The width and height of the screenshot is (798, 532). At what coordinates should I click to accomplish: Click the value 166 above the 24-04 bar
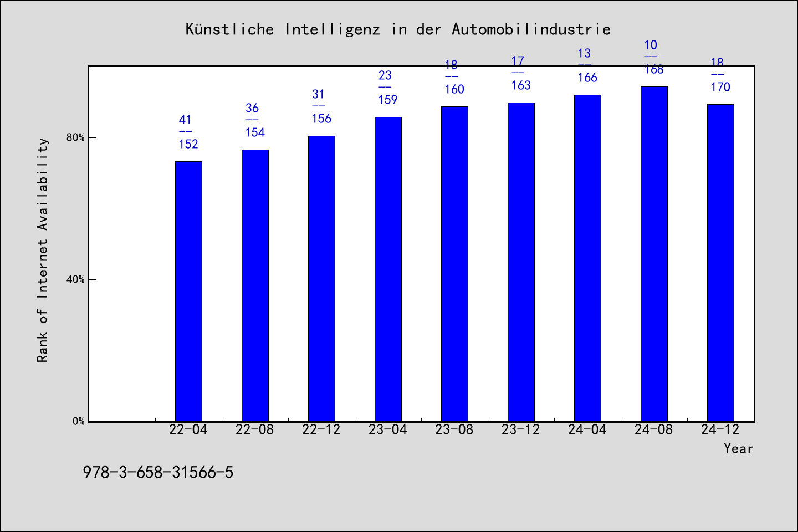(x=587, y=78)
